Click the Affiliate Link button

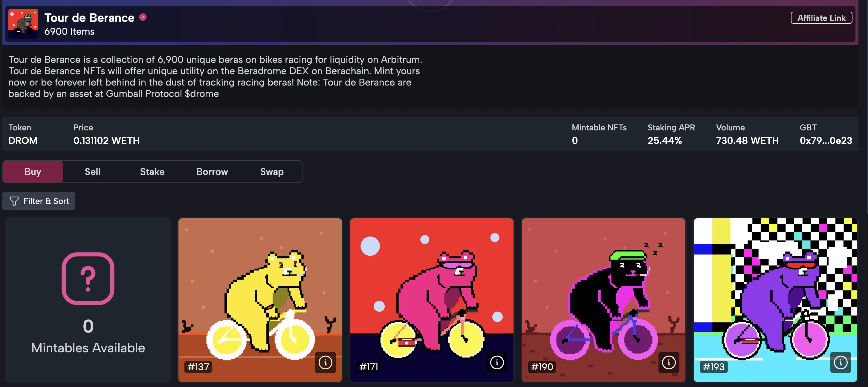pyautogui.click(x=821, y=17)
